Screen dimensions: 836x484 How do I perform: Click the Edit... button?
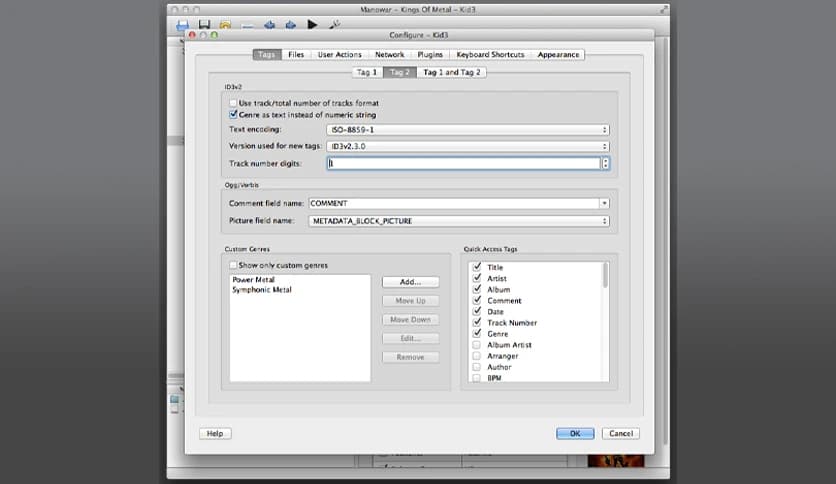[411, 338]
